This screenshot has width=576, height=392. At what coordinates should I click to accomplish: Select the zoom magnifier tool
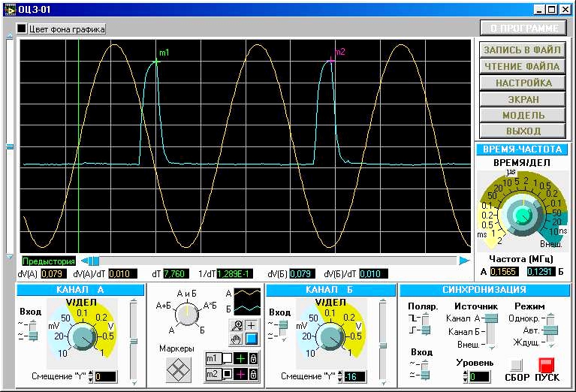click(x=237, y=325)
